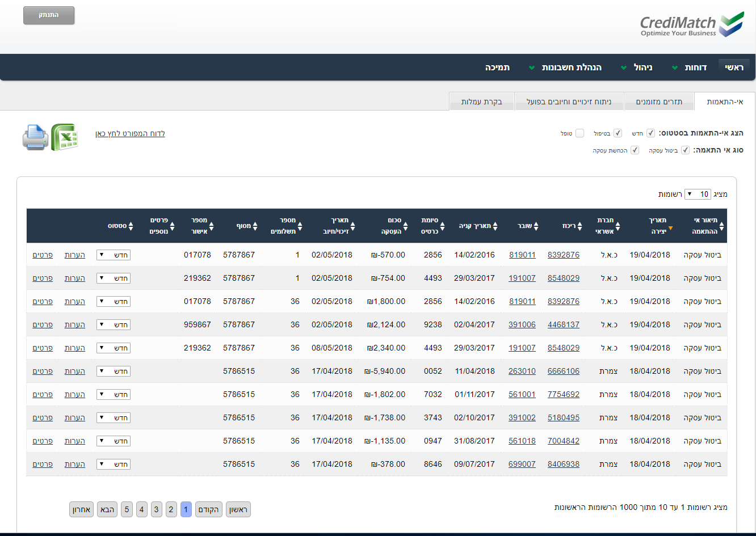
Task: Select the 959867 approval number cell
Action: [x=198, y=324]
